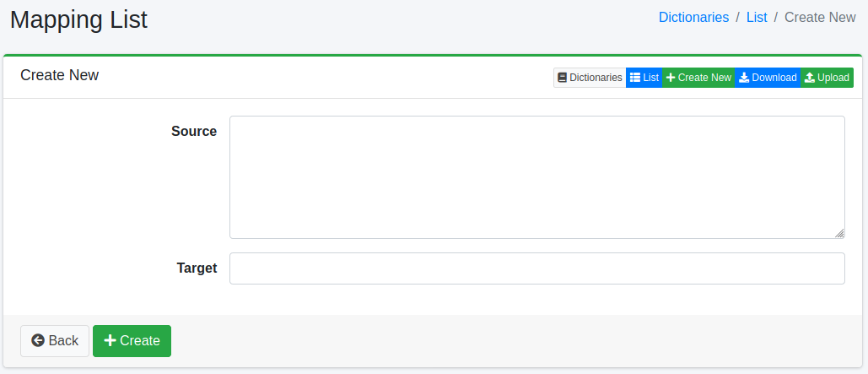This screenshot has height=374, width=868.
Task: Click the Target field label
Action: click(x=197, y=268)
